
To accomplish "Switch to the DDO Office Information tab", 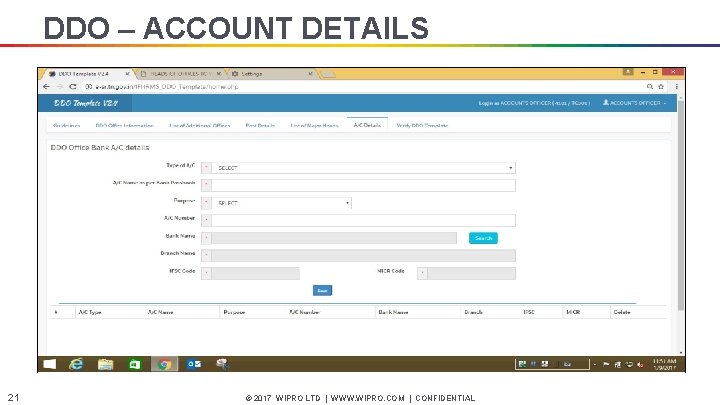I will 124,125.
